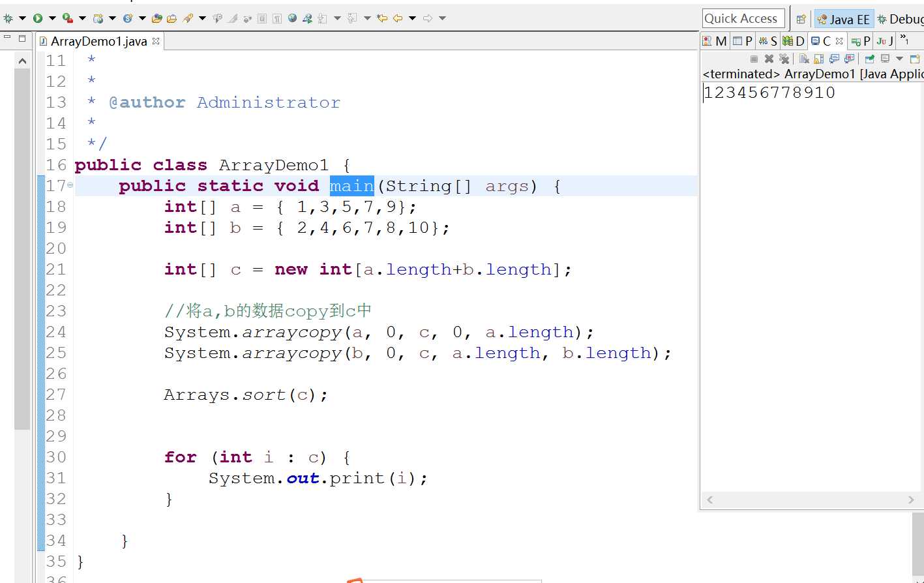Show hidden view tabs via the »1 chevron

(x=904, y=40)
